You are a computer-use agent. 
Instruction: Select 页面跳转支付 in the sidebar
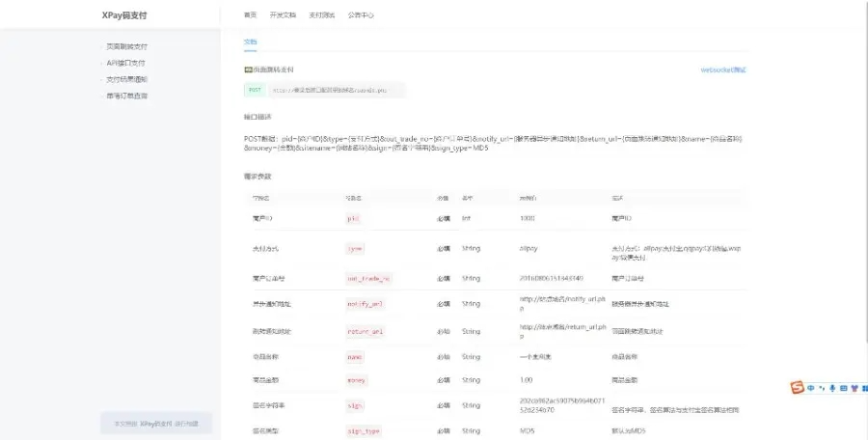pos(127,46)
